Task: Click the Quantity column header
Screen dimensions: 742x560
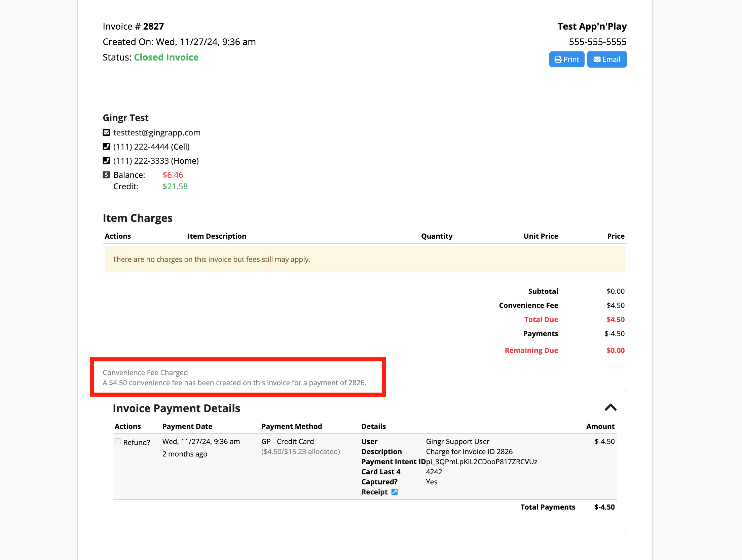Action: pos(437,236)
